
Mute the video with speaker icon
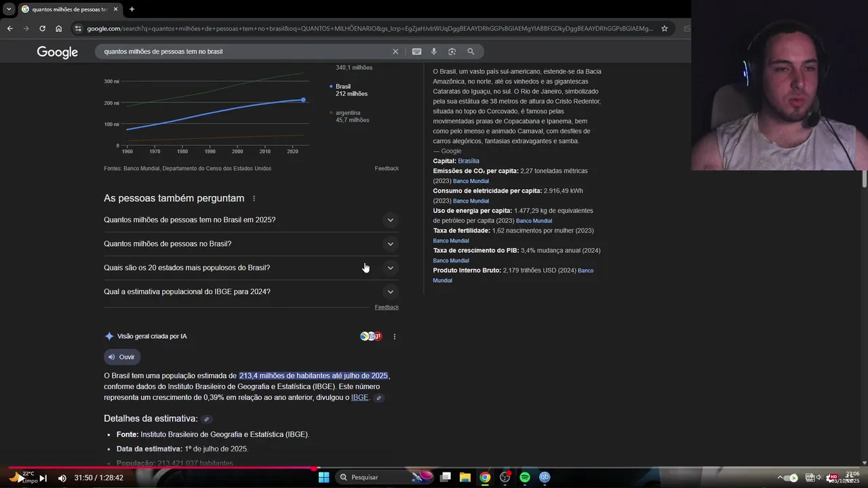pyautogui.click(x=62, y=478)
